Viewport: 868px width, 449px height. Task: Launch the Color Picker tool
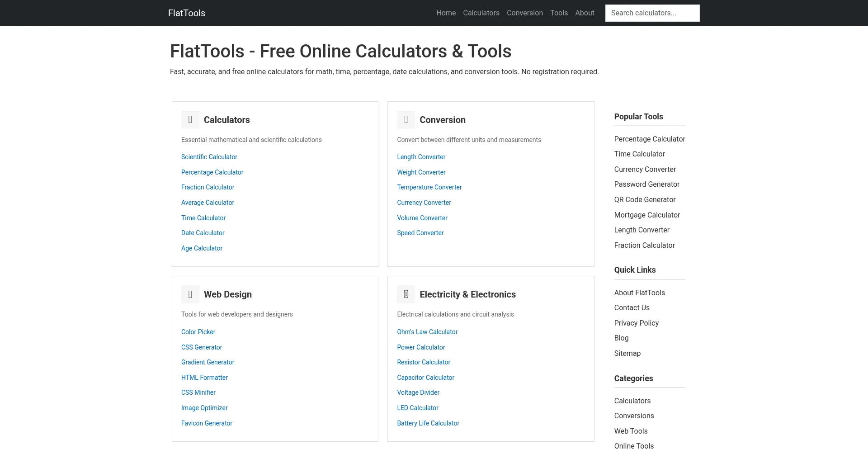point(198,332)
